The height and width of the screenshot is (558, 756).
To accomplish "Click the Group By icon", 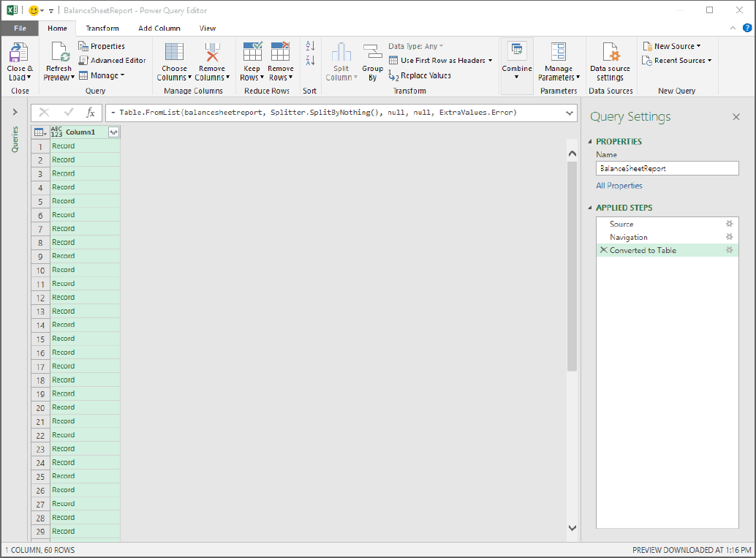I will (x=372, y=53).
